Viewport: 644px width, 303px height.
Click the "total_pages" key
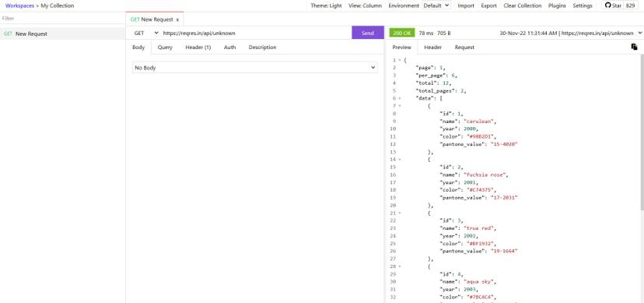coord(436,90)
